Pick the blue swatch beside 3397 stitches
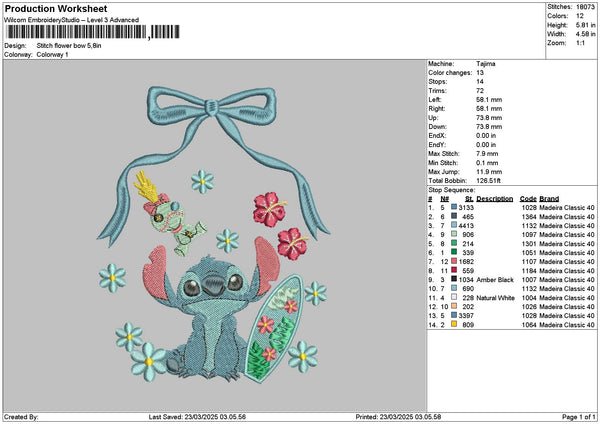Viewport: 600px width, 424px height. [454, 315]
